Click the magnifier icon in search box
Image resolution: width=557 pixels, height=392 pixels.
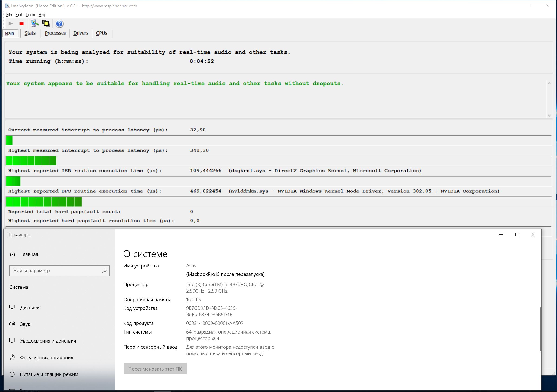tap(104, 271)
